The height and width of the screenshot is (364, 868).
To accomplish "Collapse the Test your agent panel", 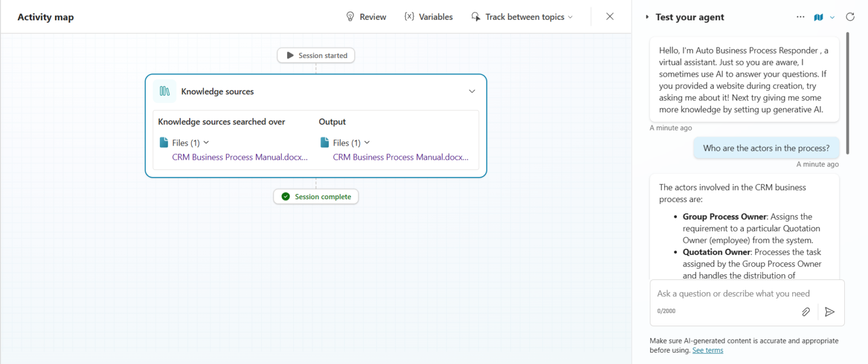I will point(647,17).
